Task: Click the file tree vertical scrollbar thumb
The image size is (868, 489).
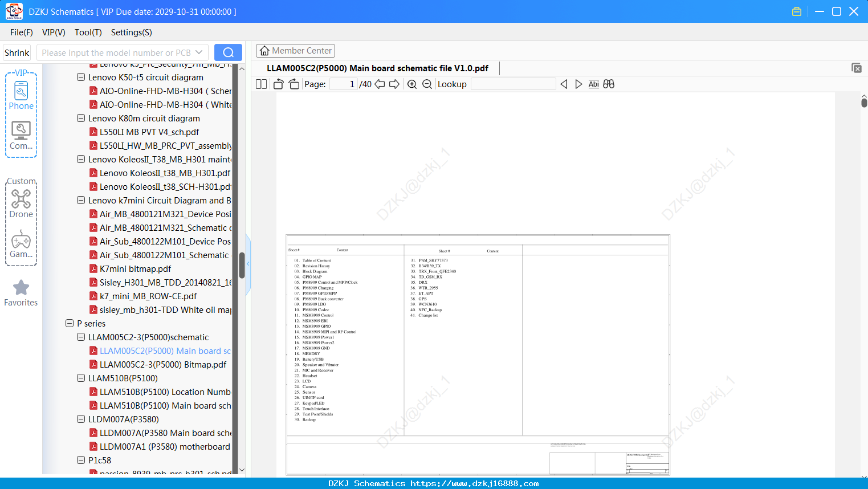Action: [242, 265]
